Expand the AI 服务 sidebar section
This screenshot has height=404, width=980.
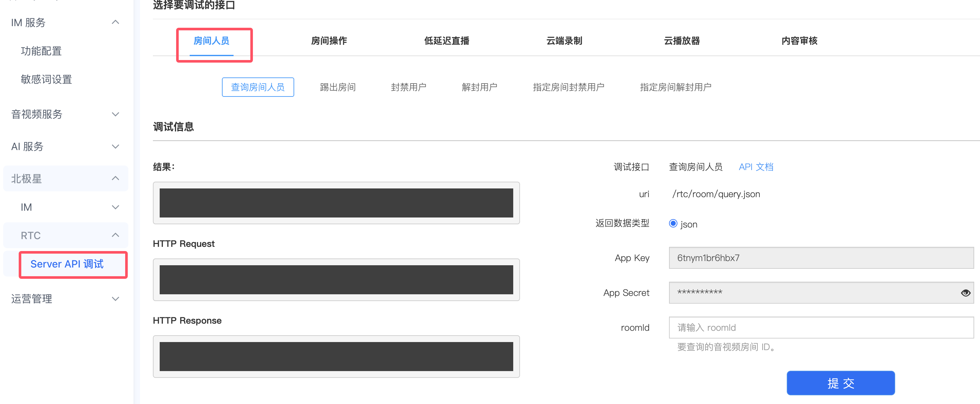[x=65, y=146]
